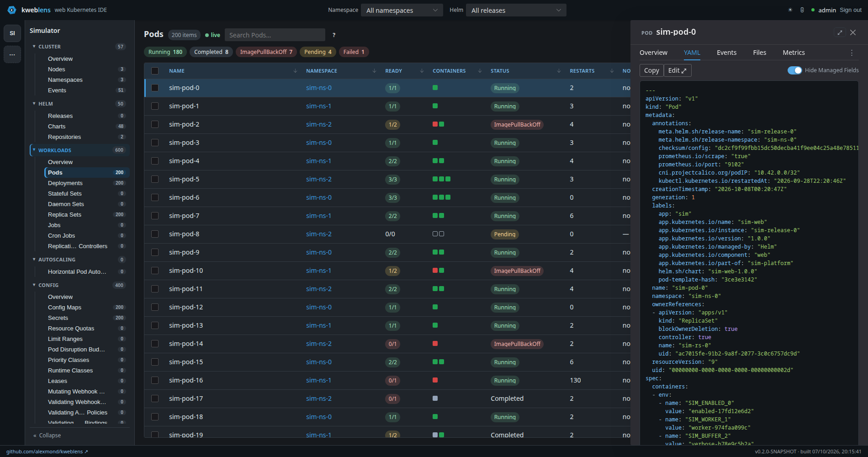Image resolution: width=868 pixels, height=457 pixels.
Task: Select the SI cluster icon in left rail
Action: click(12, 33)
